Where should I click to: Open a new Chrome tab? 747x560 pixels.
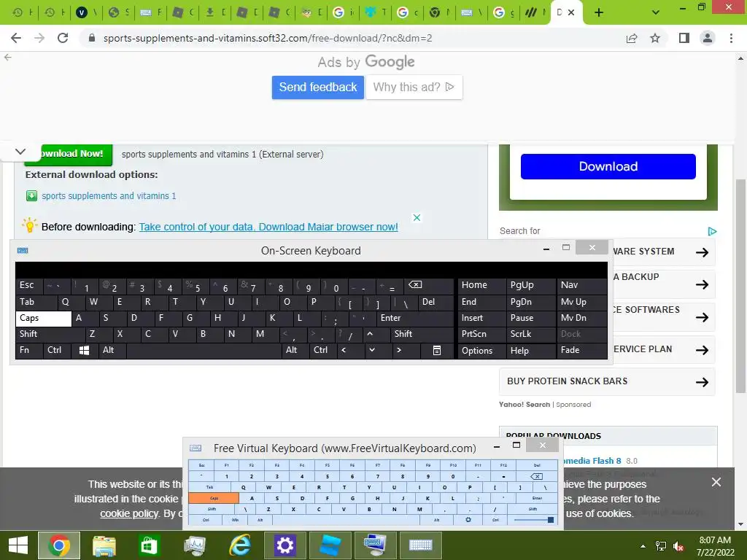coord(599,12)
